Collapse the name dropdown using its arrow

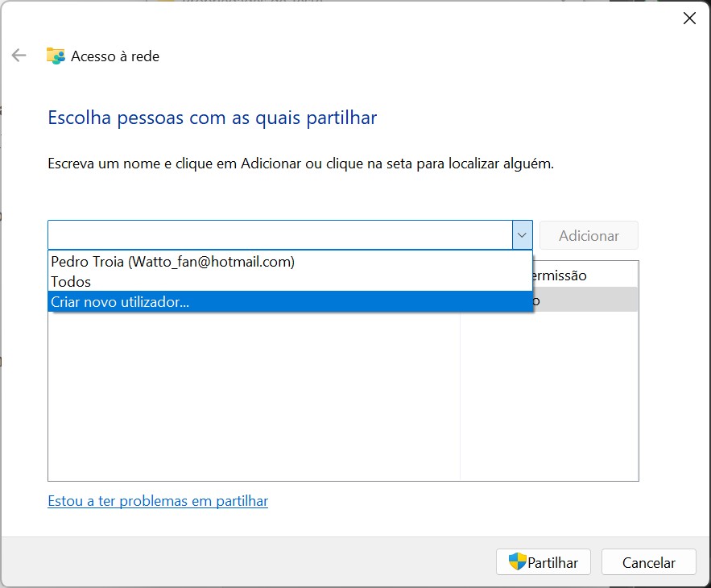(x=522, y=235)
